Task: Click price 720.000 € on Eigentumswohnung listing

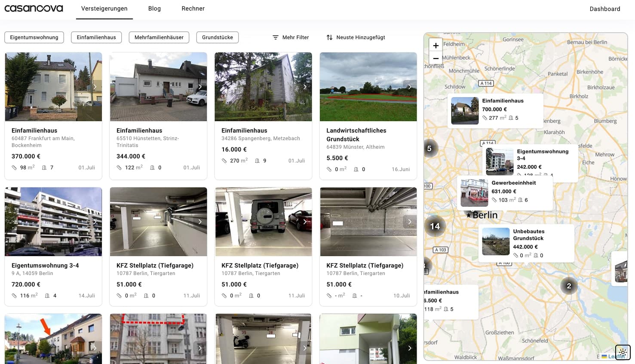Action: pyautogui.click(x=26, y=284)
